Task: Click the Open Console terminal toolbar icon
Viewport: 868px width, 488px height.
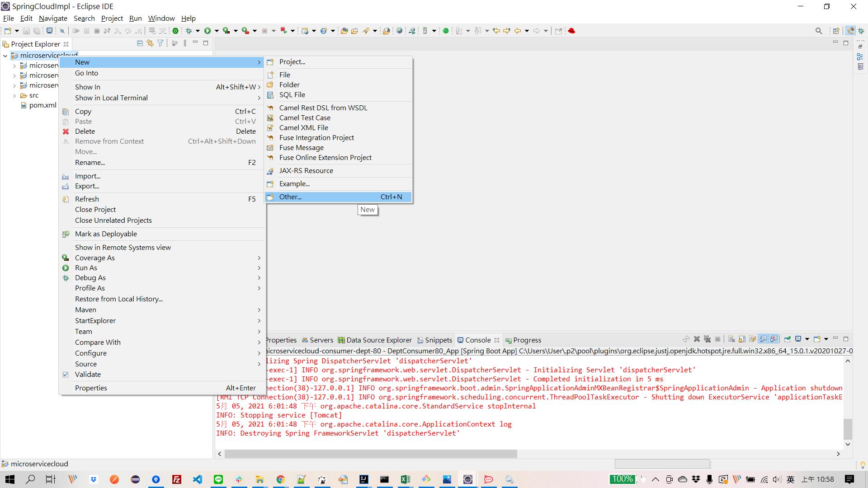Action: coord(49,31)
